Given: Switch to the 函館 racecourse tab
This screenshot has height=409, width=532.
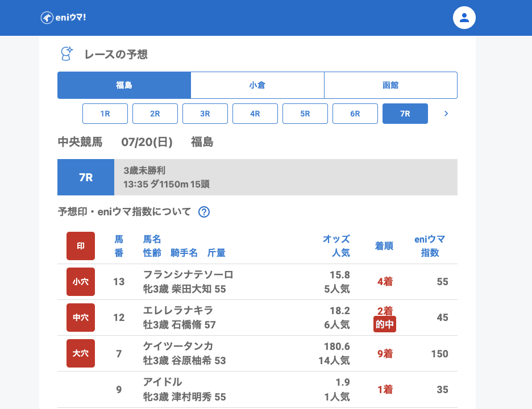Looking at the screenshot, I should (x=390, y=85).
